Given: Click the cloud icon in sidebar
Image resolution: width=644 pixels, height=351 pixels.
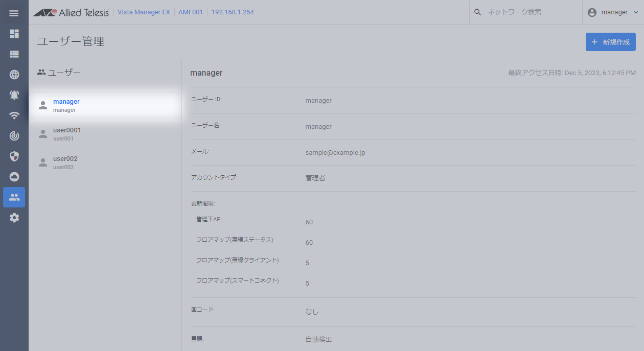Looking at the screenshot, I should tap(14, 177).
